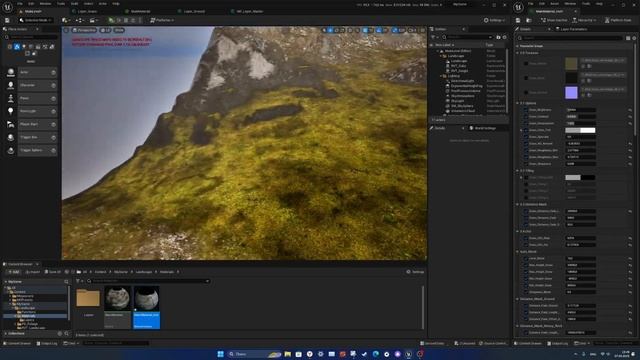This screenshot has width=640, height=360.
Task: Collapse the Lighting folder in the Outliner
Action: click(x=441, y=76)
